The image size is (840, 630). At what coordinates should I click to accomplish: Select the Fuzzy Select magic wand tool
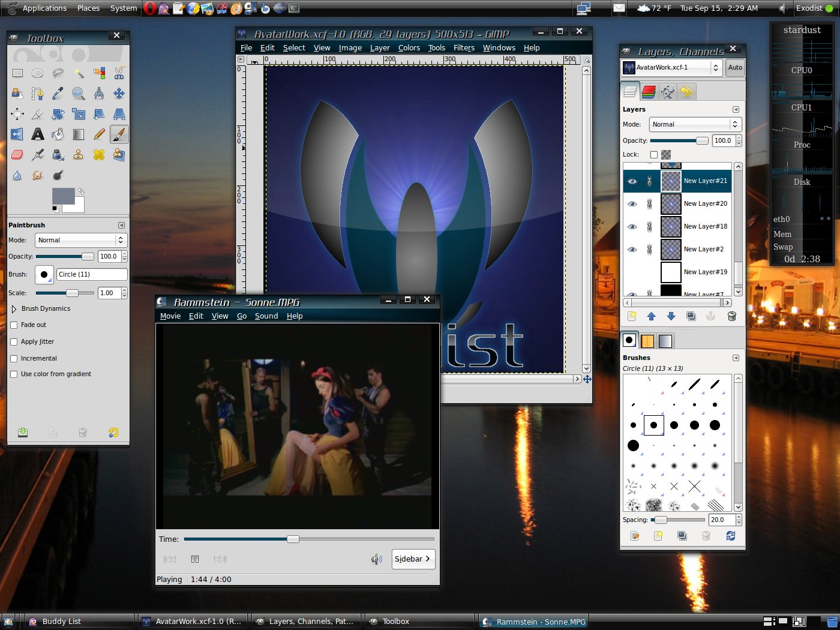[x=79, y=73]
